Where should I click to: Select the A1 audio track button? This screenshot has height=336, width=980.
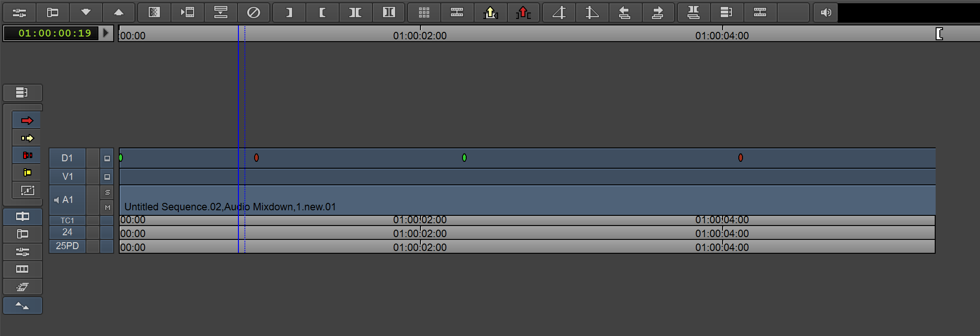tap(67, 200)
